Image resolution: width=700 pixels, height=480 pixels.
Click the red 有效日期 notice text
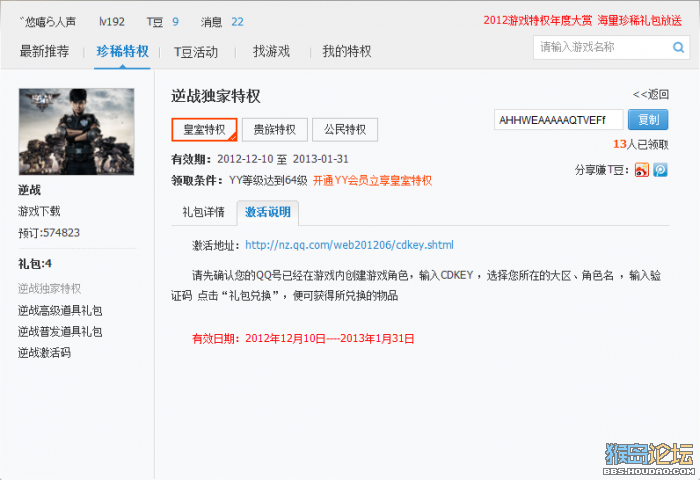point(303,338)
